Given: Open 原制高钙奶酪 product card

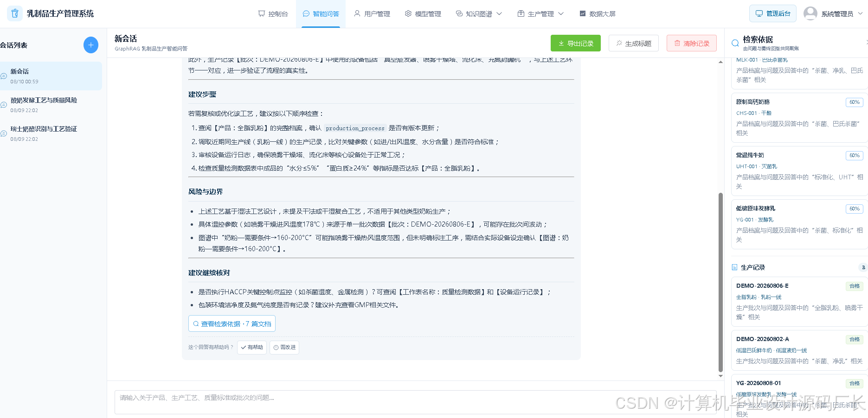Looking at the screenshot, I should click(x=799, y=118).
